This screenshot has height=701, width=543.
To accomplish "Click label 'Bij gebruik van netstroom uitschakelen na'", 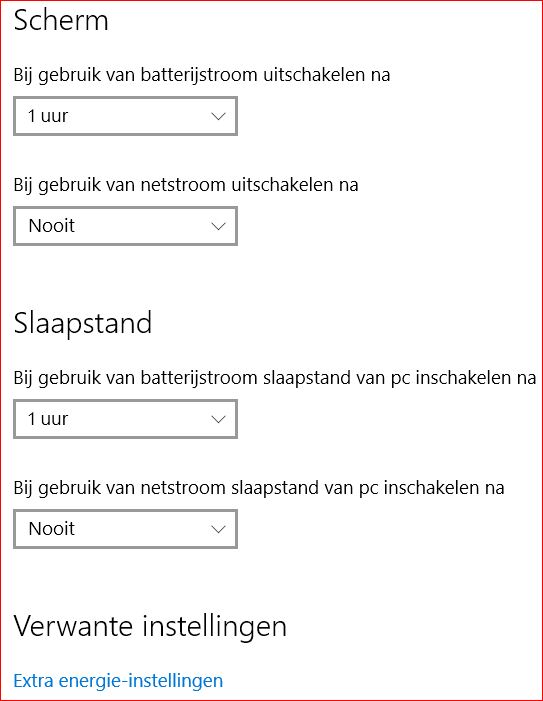I will click(x=186, y=185).
